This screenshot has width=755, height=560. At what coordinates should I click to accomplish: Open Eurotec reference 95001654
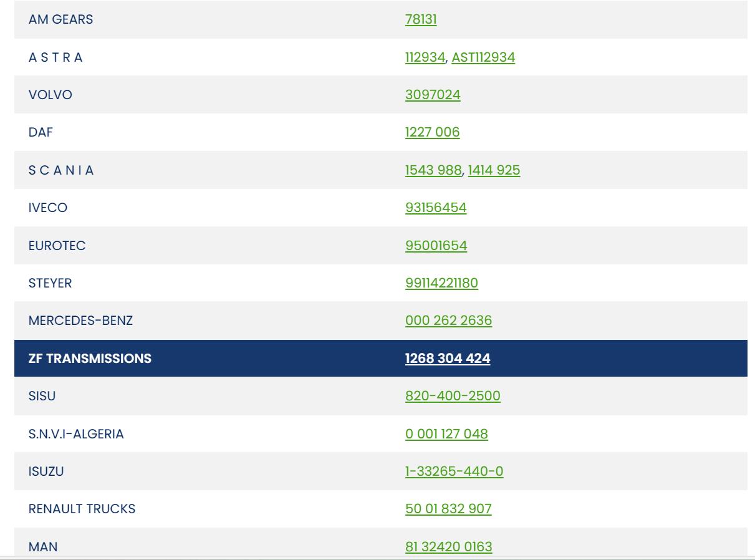[436, 246]
